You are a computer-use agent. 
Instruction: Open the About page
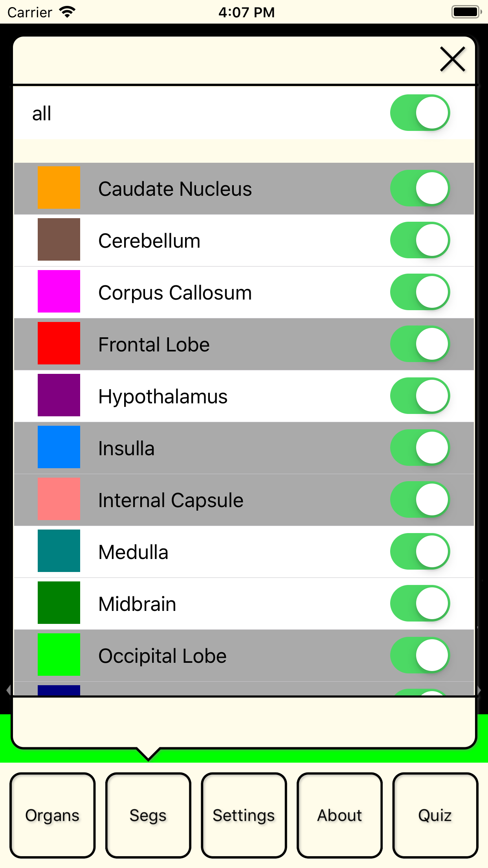pos(339,815)
